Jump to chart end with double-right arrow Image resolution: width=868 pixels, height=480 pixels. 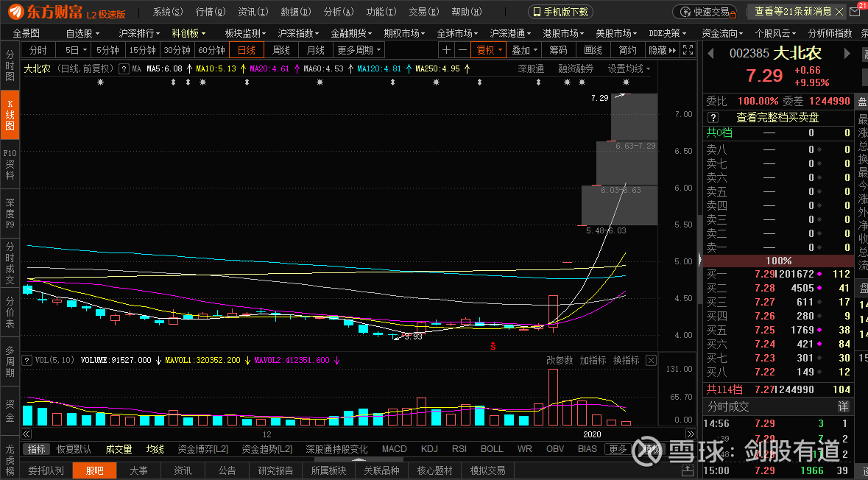(x=690, y=434)
